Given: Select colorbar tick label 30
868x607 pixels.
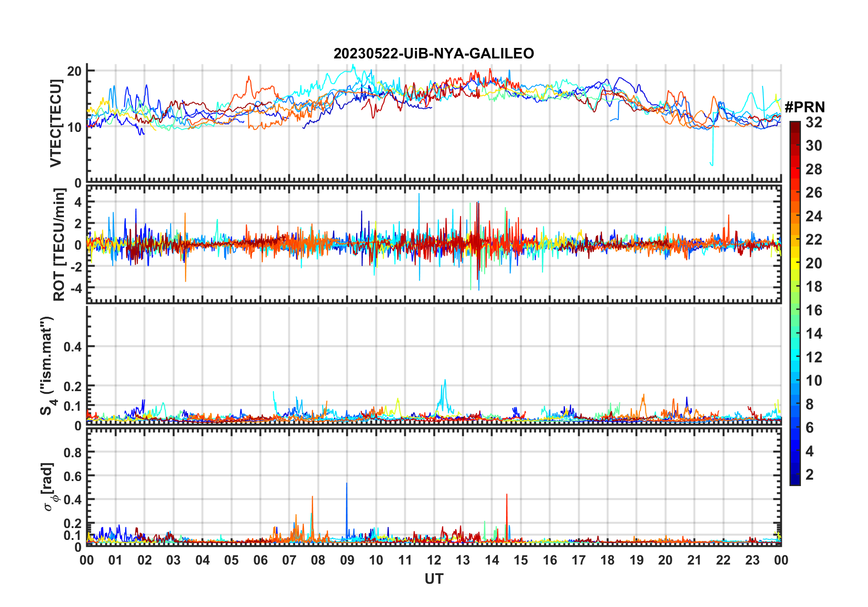Looking at the screenshot, I should coord(814,145).
